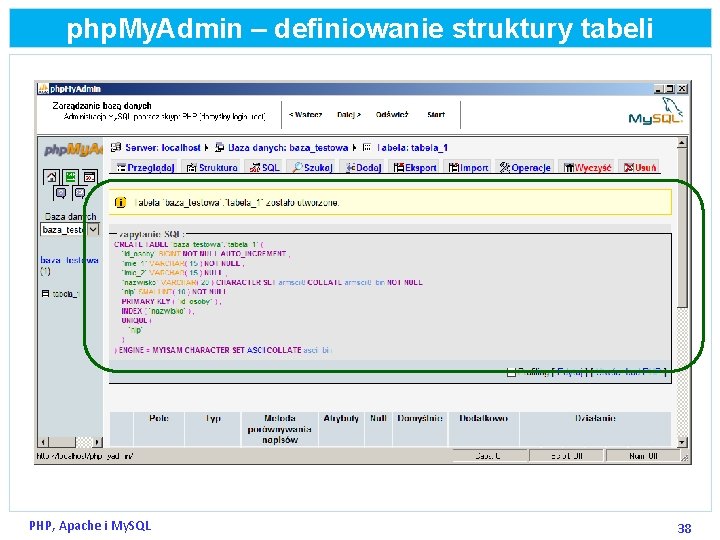Click the 'Metoda porównywania napisów' column header
Screen dimensions: 720x540
280,429
